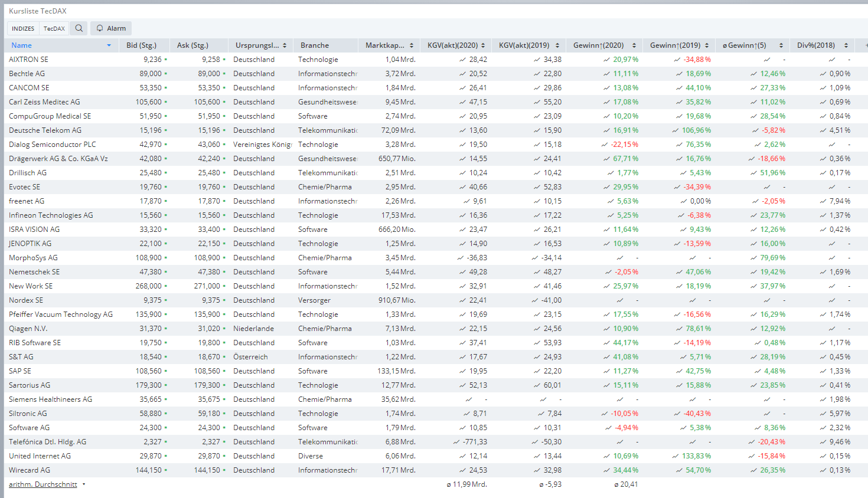Viewport: 868px width, 498px height.
Task: Open chart icon beside Drillisch AG KGV 10,42
Action: [x=537, y=173]
